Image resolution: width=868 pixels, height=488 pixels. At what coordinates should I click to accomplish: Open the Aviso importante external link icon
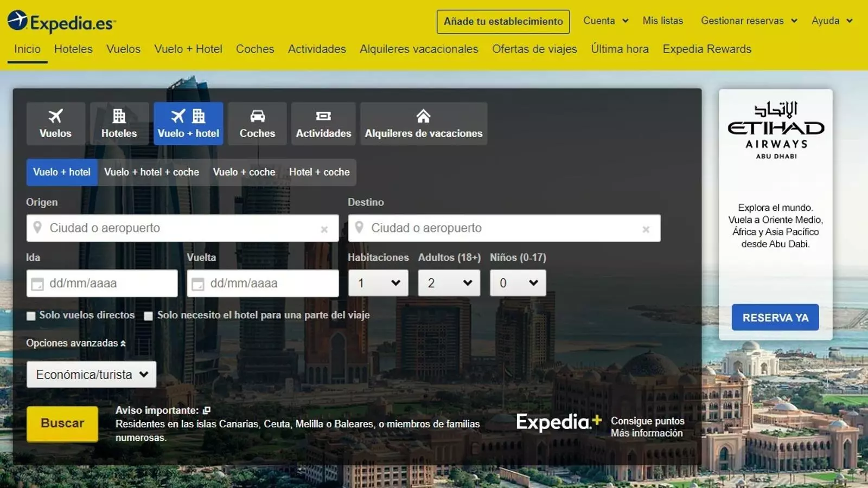coord(207,410)
